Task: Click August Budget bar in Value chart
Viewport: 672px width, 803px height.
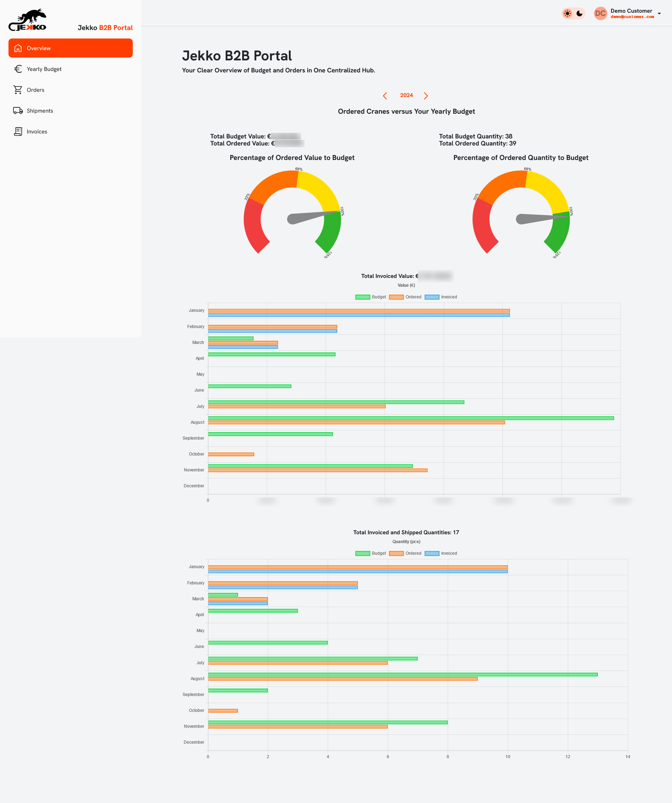Action: click(x=411, y=418)
